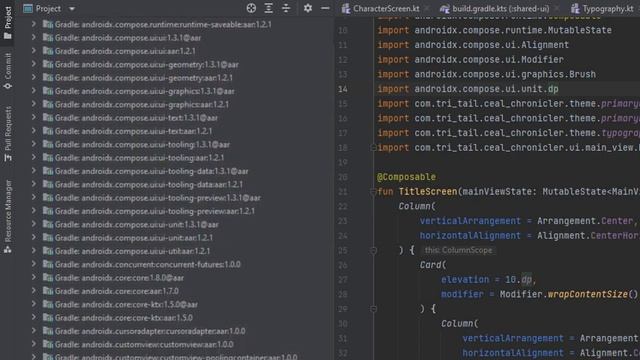Expand ui-text:1.3.1@aar library node
The width and height of the screenshot is (640, 360).
[x=34, y=118]
